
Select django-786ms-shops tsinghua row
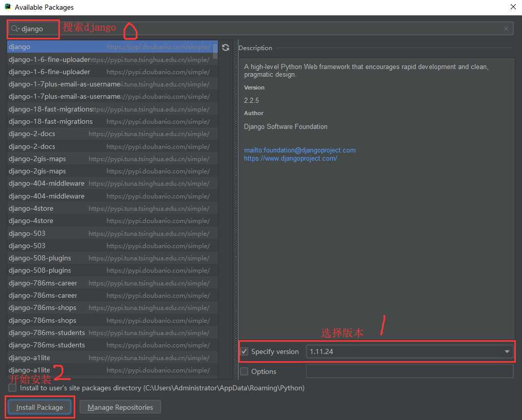pyautogui.click(x=113, y=307)
